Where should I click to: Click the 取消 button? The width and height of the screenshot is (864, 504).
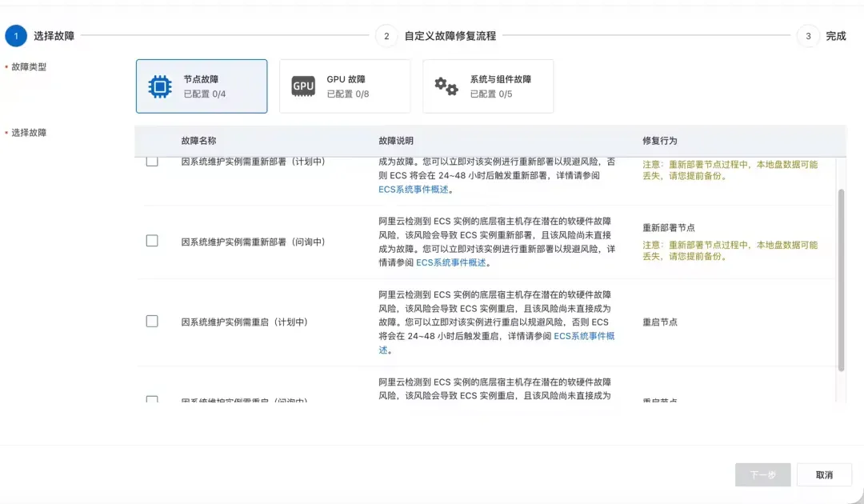click(x=824, y=475)
